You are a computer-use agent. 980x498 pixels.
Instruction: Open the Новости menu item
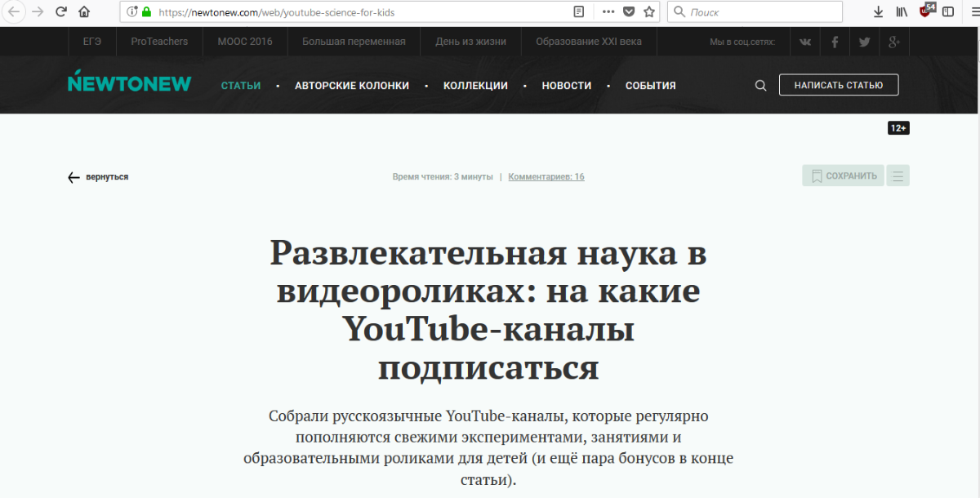pyautogui.click(x=566, y=86)
